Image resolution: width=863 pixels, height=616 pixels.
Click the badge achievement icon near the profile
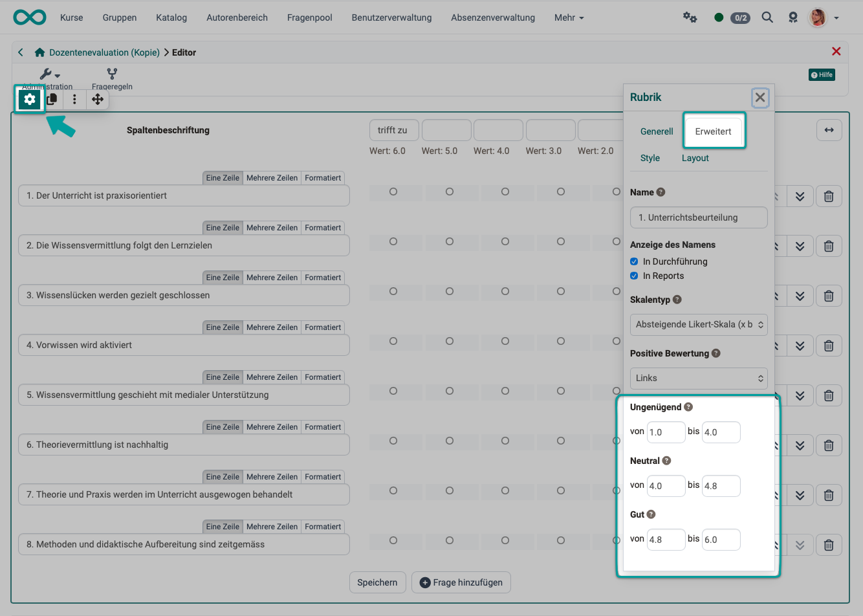[x=793, y=17]
